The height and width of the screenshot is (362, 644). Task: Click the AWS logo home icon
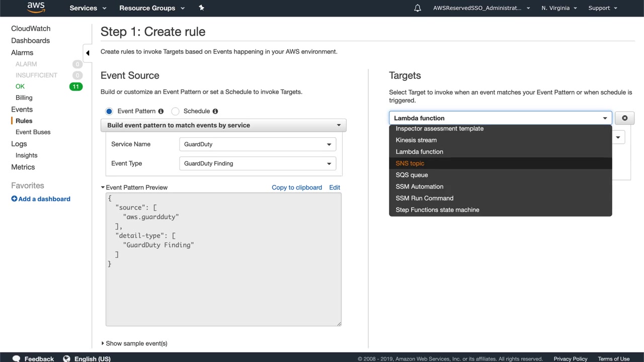36,8
